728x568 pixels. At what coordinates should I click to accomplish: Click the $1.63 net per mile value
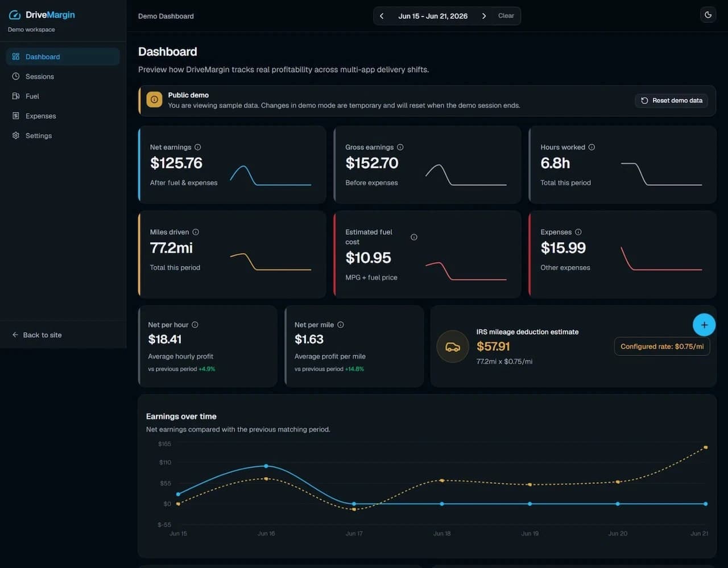click(x=309, y=339)
